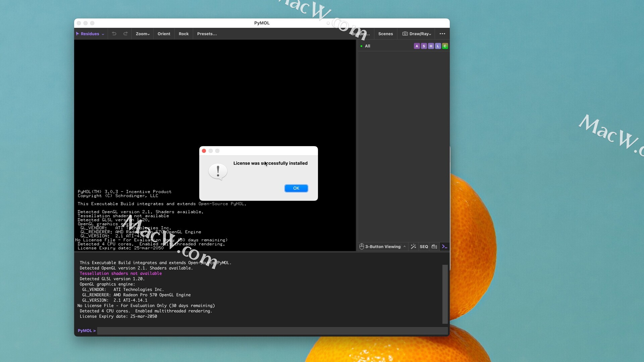Toggle the Rock button
Screen dimensions: 644x362
tap(184, 34)
